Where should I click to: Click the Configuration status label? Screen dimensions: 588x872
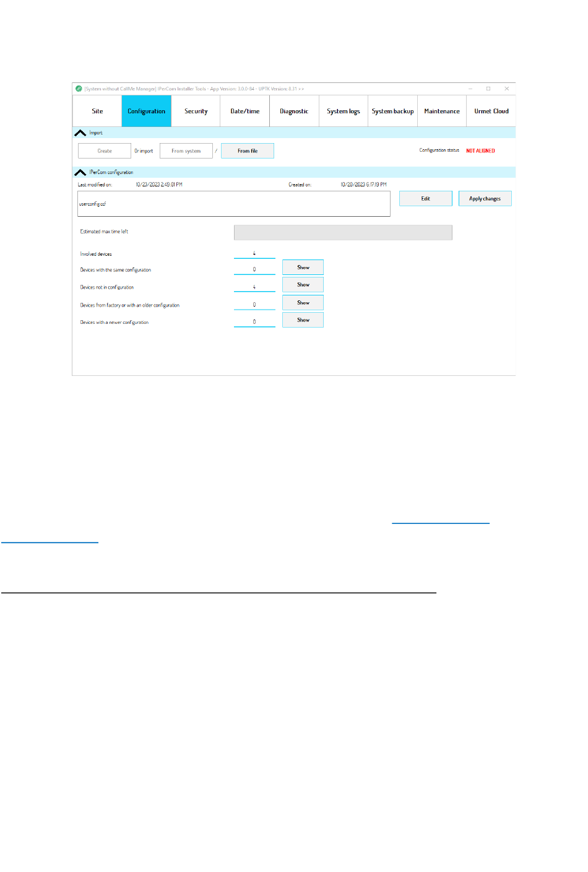(439, 150)
